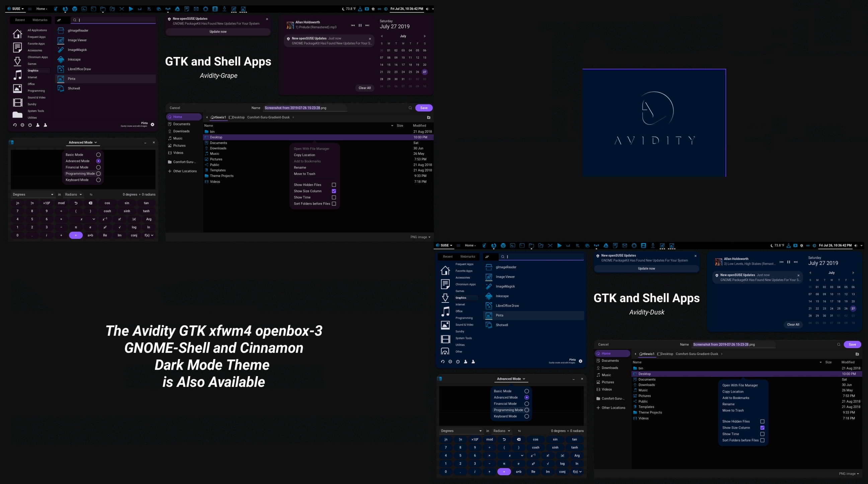Screen dimensions: 868x484
Task: Click the restart icon at the Dusk menu bottom
Action: click(x=443, y=362)
